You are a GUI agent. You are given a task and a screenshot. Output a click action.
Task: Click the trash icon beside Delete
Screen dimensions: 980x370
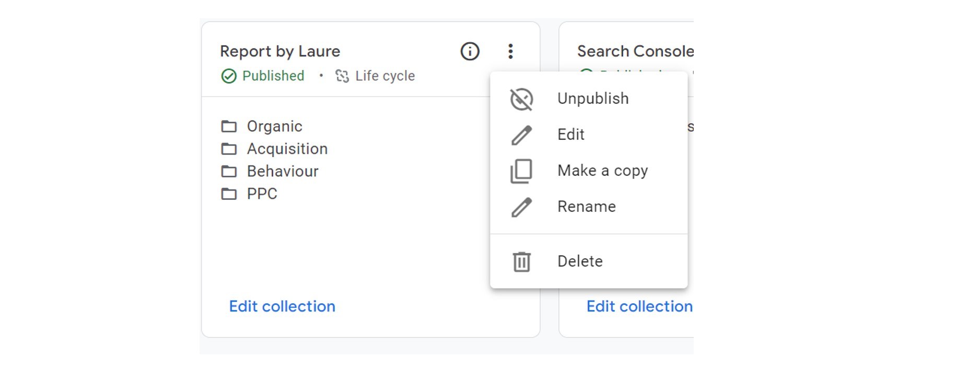click(x=521, y=261)
